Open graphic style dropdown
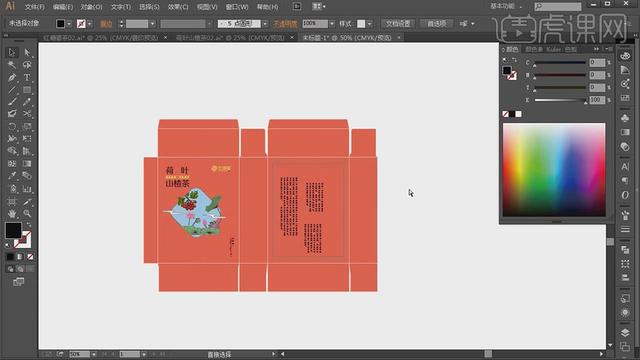This screenshot has width=640, height=360. (x=369, y=24)
